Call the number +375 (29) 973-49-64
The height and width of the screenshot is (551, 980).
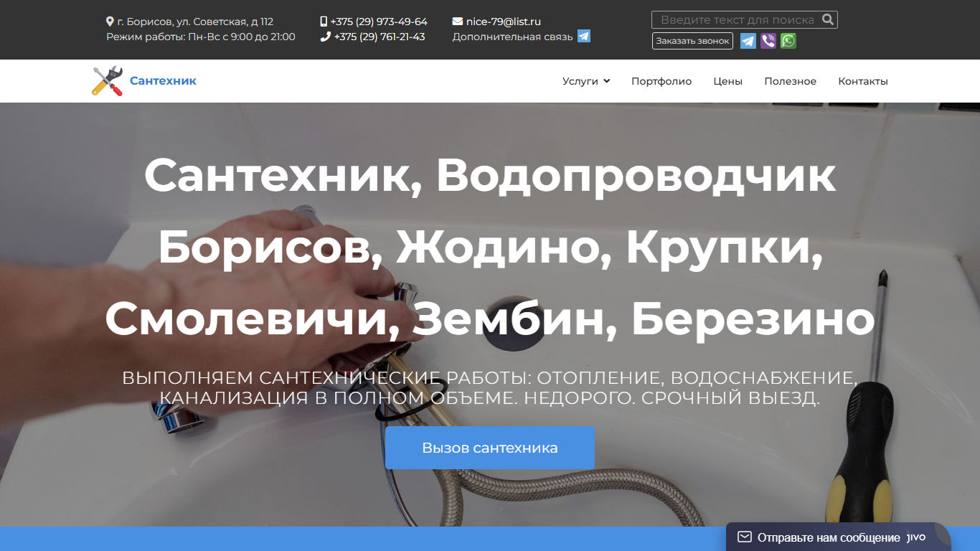click(379, 22)
